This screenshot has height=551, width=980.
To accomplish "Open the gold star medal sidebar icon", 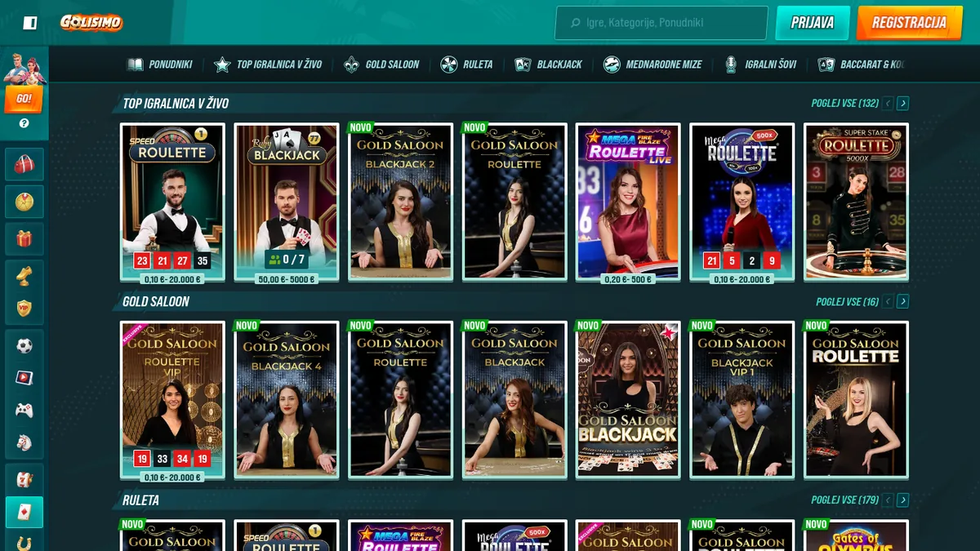I will click(x=24, y=202).
